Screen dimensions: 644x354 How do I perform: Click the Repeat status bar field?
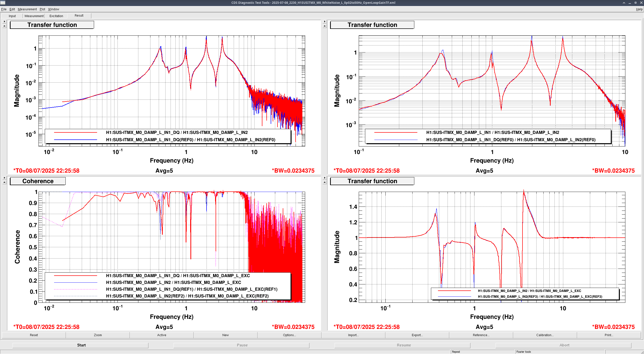tap(482, 352)
